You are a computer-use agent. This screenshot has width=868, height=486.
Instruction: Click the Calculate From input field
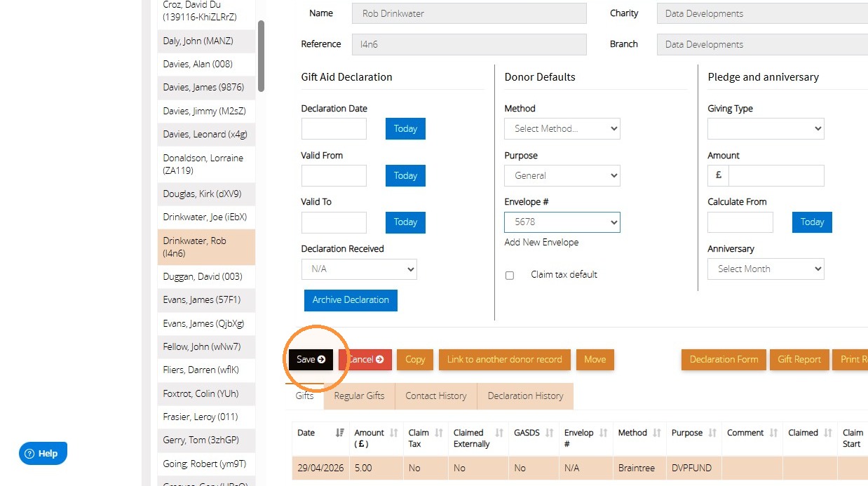point(740,222)
